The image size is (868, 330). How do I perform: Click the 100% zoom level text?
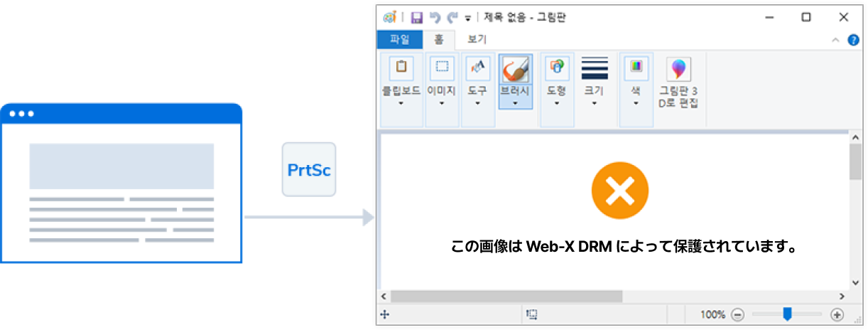(712, 314)
